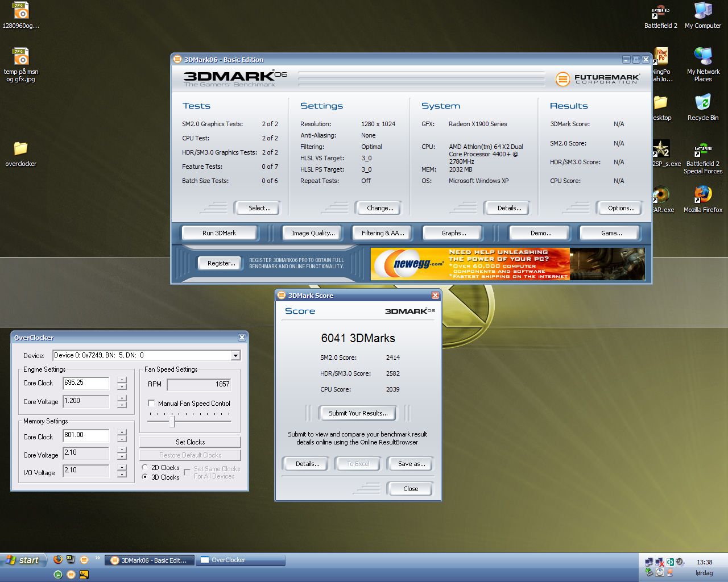Image resolution: width=728 pixels, height=582 pixels.
Task: Click the volume speaker tray icon
Action: coord(680,562)
